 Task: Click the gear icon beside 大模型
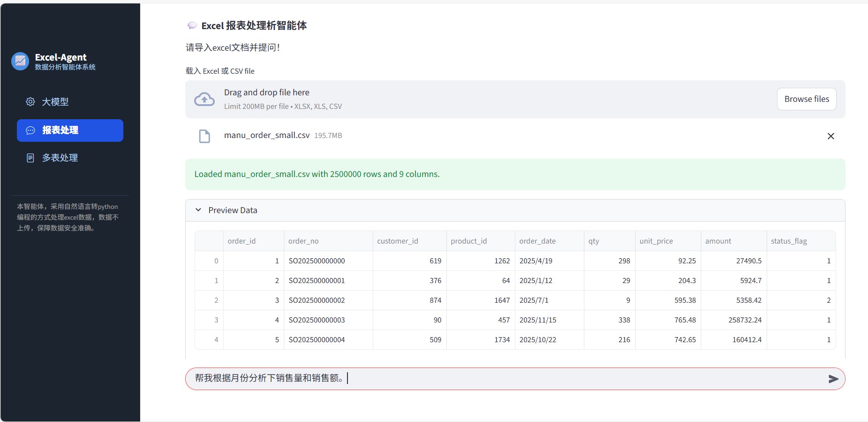tap(30, 102)
